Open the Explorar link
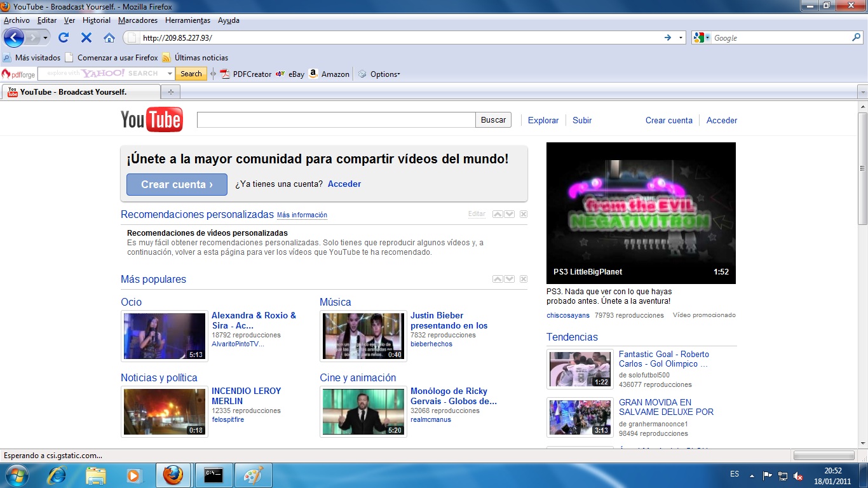Screen dimensions: 868x488 click(543, 120)
